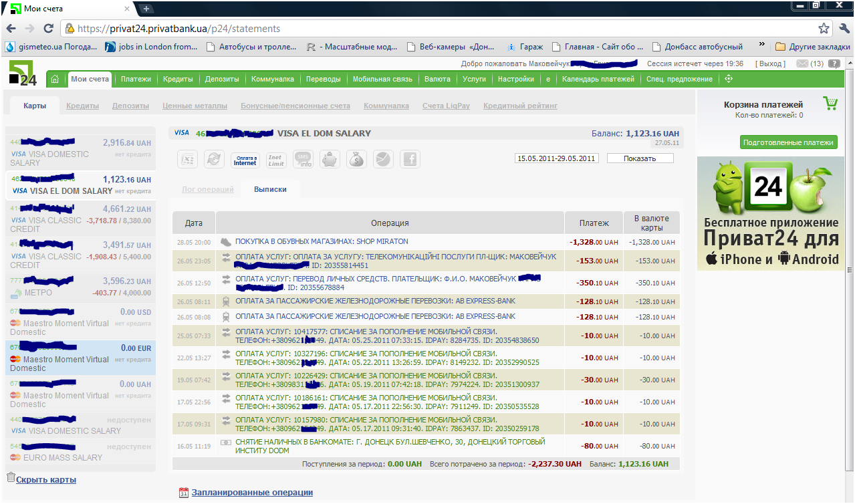Image resolution: width=855 pixels, height=504 pixels.
Task: Select the EURO MASS SALARY card
Action: (x=80, y=452)
